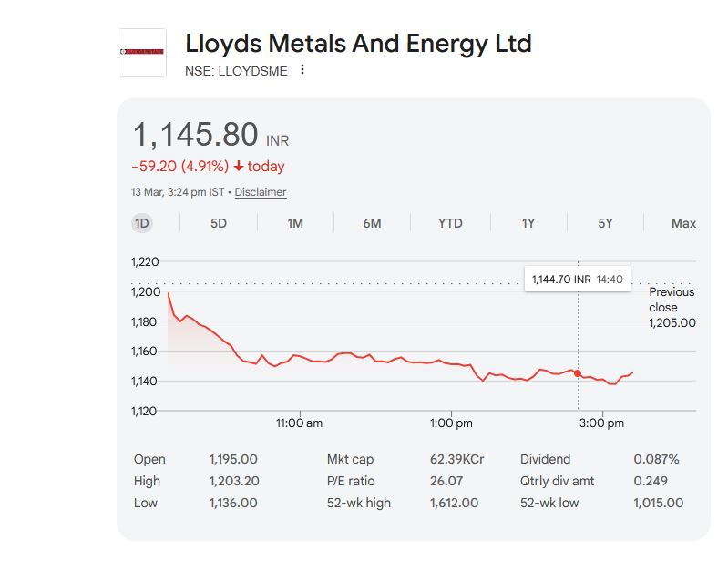Select the Max time range tab
Image resolution: width=728 pixels, height=561 pixels.
pos(683,223)
